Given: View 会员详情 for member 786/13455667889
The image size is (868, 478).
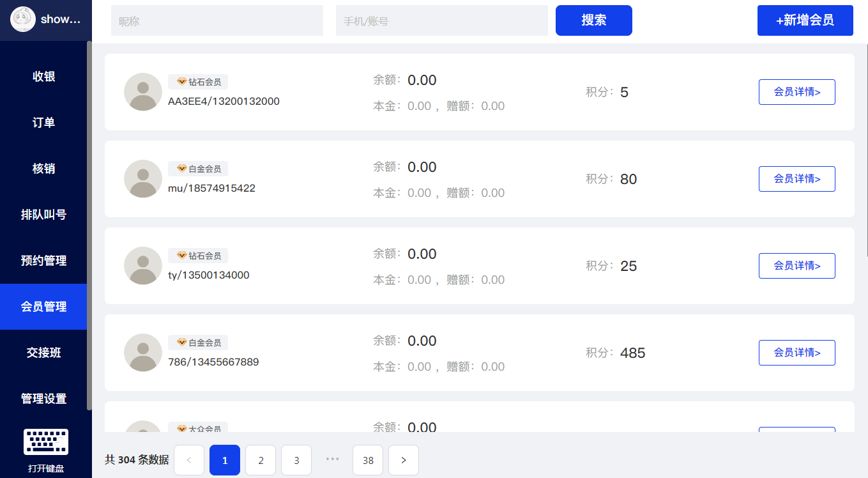Looking at the screenshot, I should click(x=796, y=353).
